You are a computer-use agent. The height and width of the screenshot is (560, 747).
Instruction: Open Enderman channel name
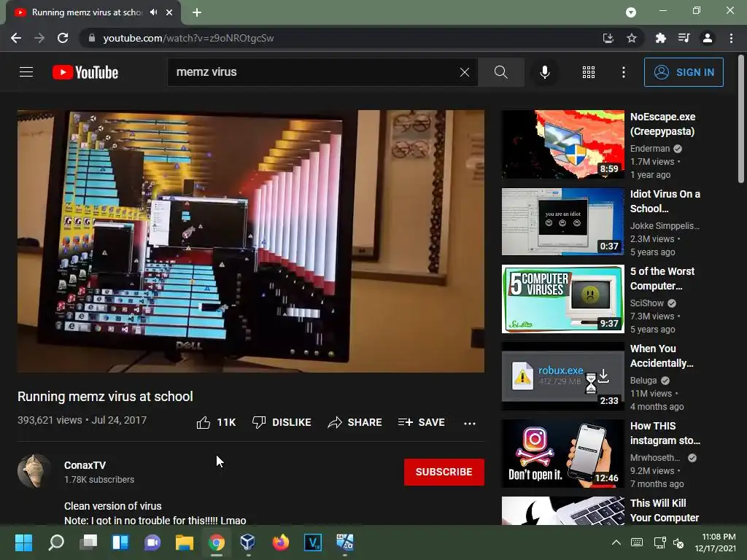pyautogui.click(x=650, y=149)
